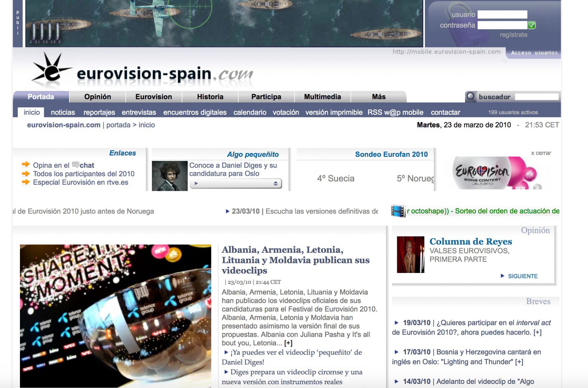Select the 'contactar' submenu item
The image size is (588, 388).
[x=445, y=112]
